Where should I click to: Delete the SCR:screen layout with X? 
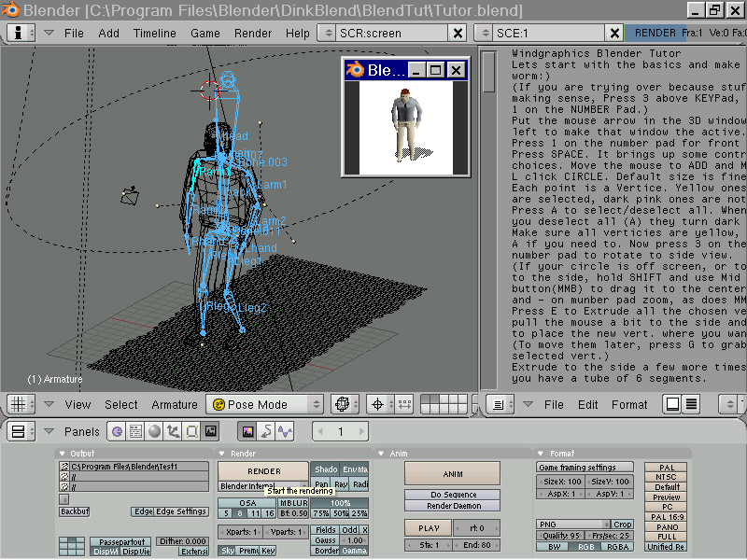tap(458, 33)
